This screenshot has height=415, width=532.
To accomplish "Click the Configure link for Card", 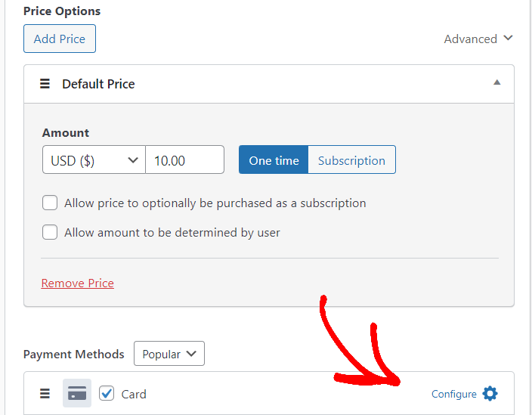I will click(453, 394).
